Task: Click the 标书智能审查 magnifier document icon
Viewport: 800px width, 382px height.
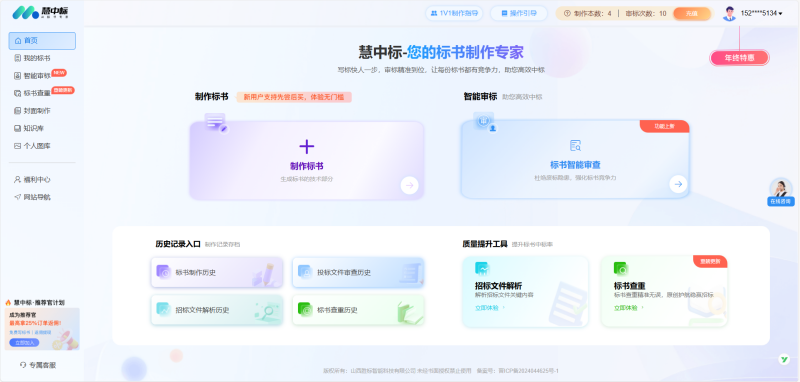Action: tap(575, 145)
